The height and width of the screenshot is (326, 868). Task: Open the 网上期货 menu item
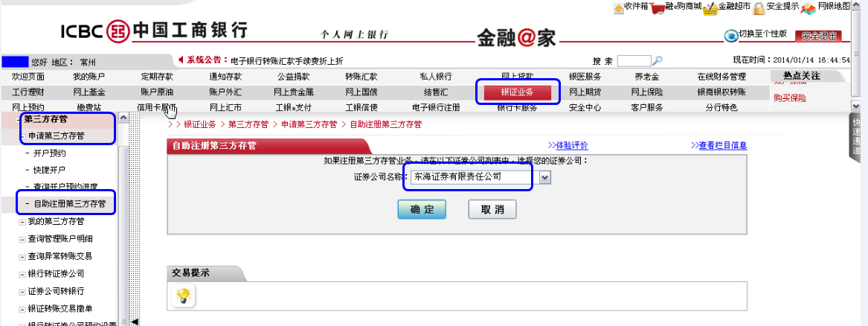point(585,92)
